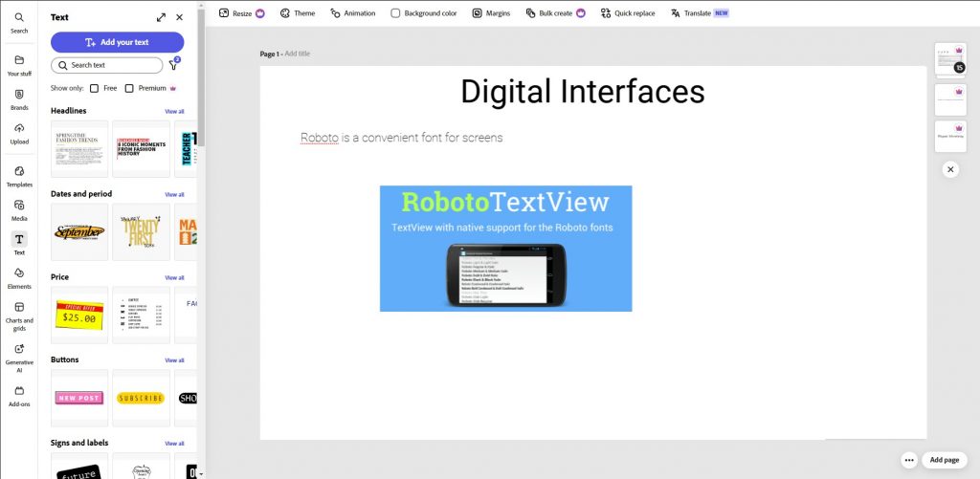Open Charts and grids panel

[x=19, y=316]
